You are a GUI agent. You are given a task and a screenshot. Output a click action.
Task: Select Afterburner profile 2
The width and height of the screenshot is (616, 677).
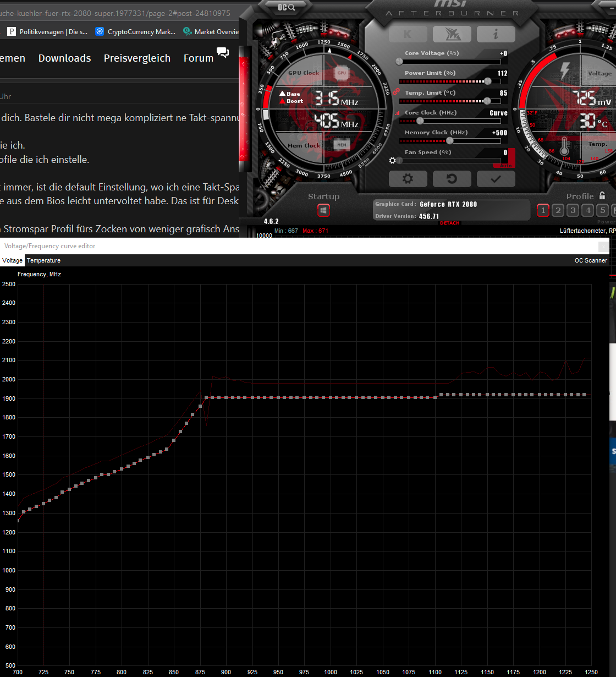(x=558, y=210)
